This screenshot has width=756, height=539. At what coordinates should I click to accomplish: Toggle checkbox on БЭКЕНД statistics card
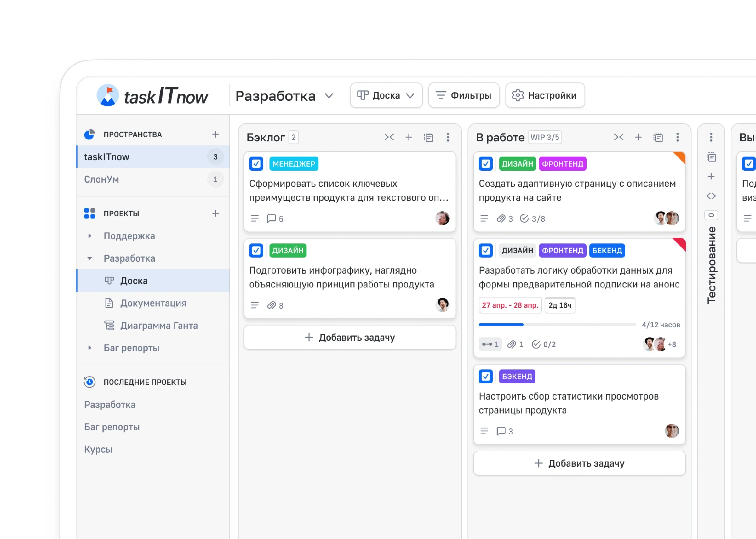485,376
